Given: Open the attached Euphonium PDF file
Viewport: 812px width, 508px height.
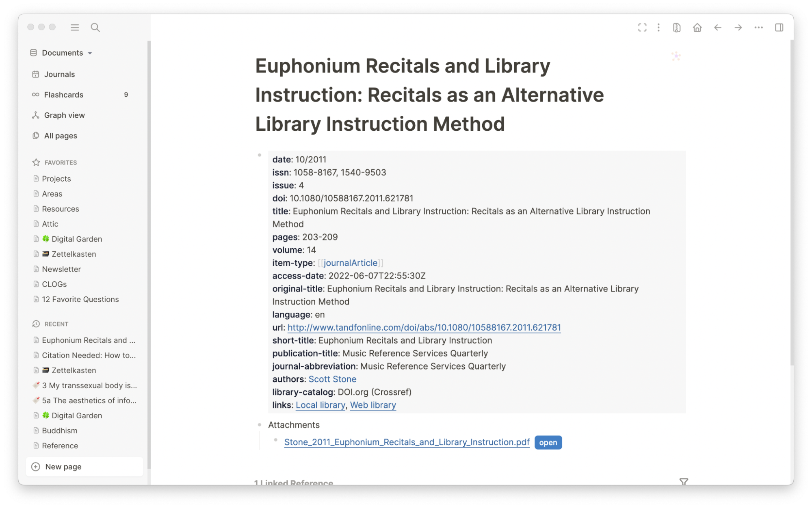Looking at the screenshot, I should point(548,442).
